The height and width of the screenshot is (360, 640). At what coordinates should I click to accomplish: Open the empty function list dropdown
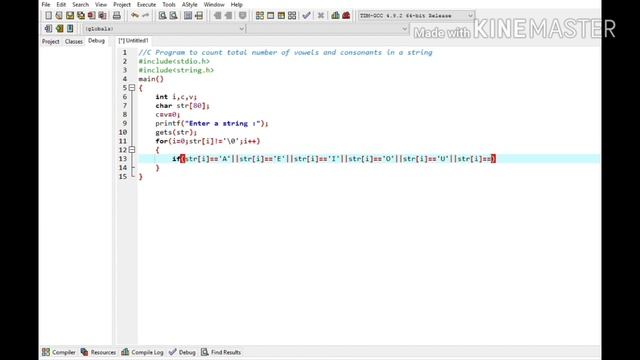click(328, 29)
